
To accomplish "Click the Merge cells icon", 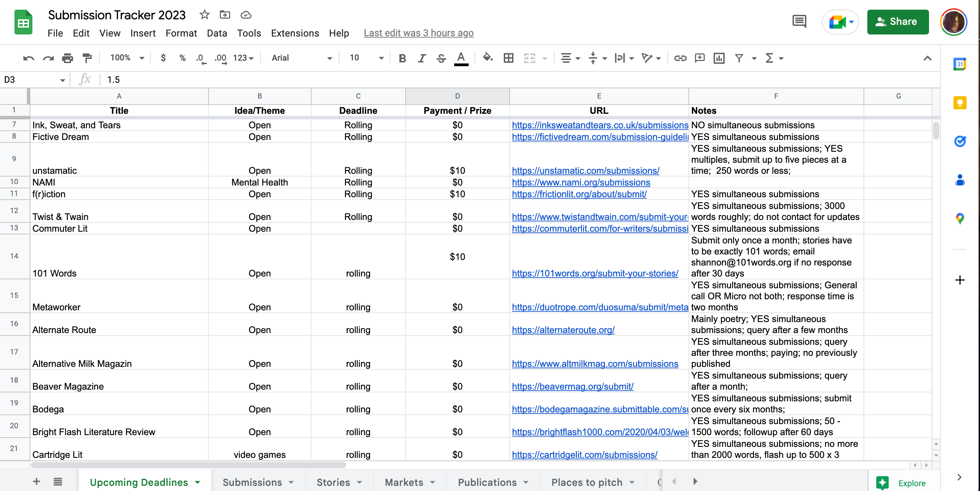I will 529,58.
